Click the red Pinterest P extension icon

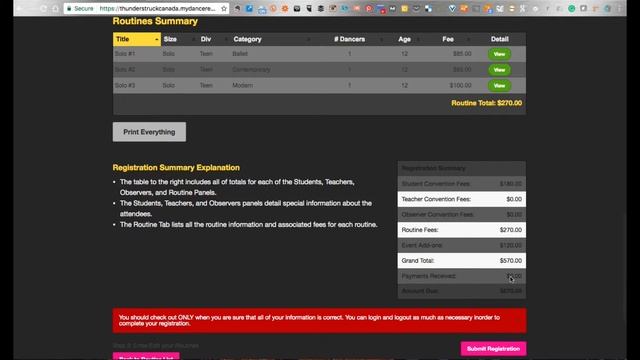[369, 9]
